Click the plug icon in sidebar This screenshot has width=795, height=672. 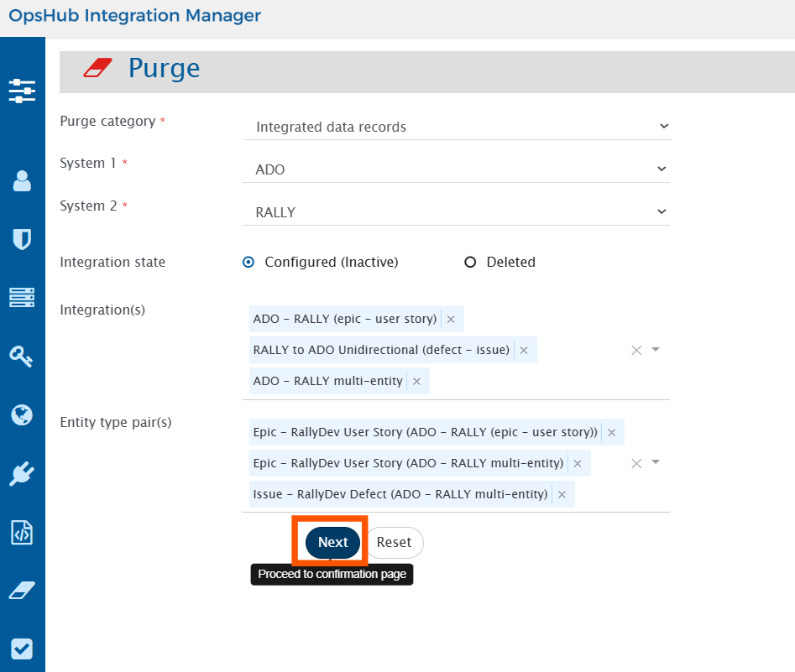pos(22,474)
